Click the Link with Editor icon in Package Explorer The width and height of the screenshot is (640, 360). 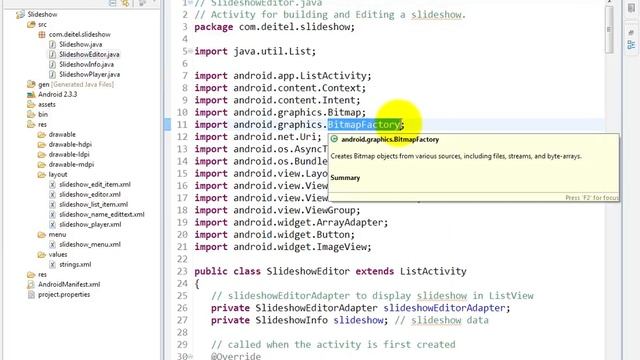click(x=125, y=3)
